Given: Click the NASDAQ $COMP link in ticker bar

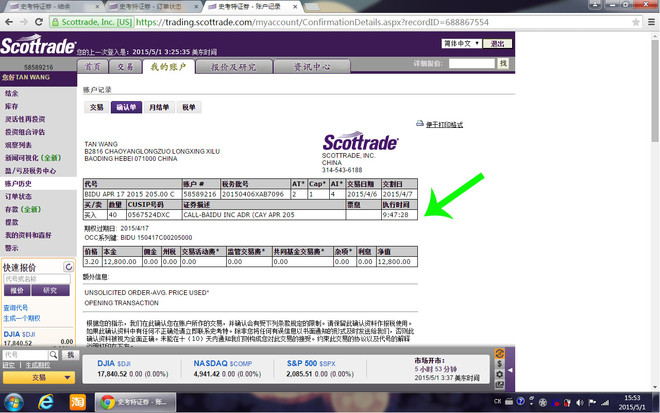Looking at the screenshot, I should (223, 363).
